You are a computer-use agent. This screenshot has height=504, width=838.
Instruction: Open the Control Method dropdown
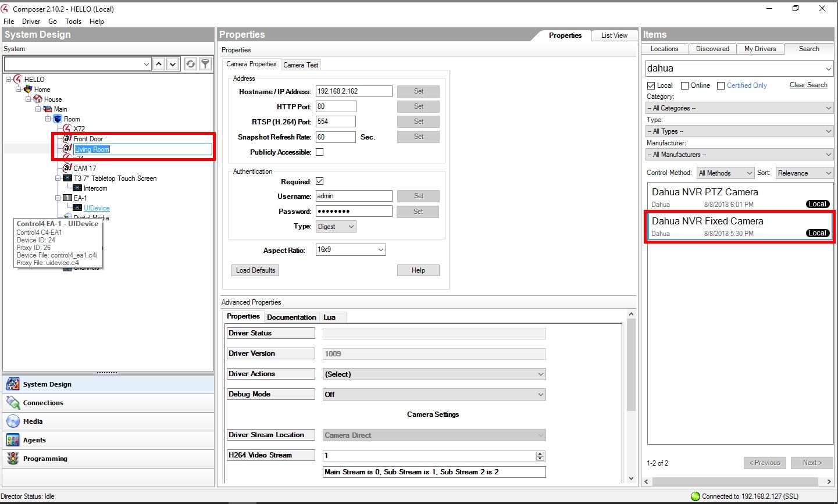click(725, 173)
